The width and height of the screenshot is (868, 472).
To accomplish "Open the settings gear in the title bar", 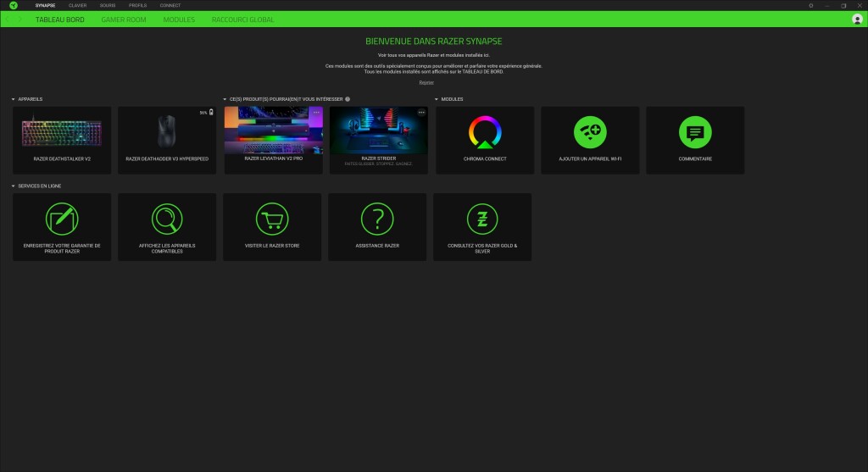I will coord(811,6).
